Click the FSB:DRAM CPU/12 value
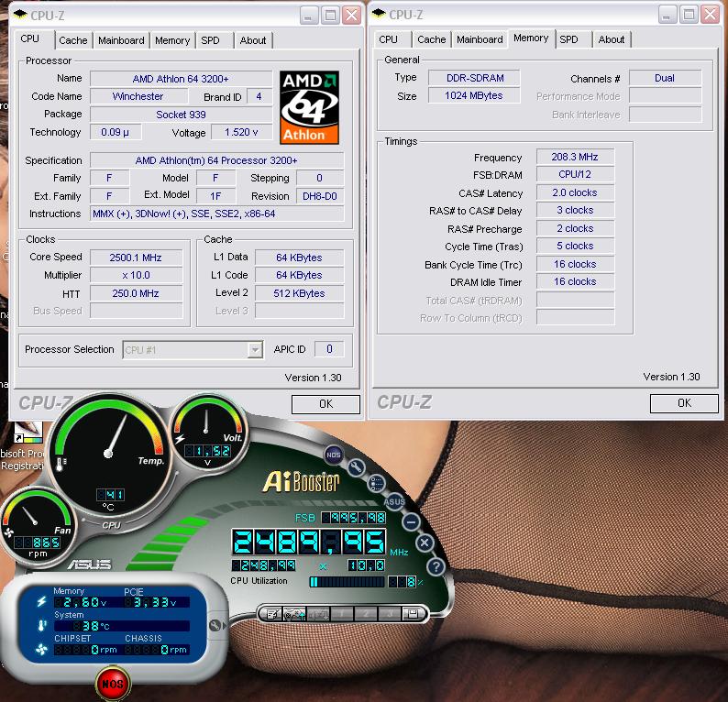Viewport: 728px width, 702px height. [575, 174]
